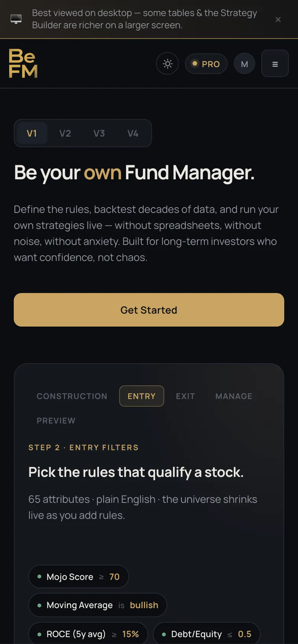Switch to version V1
298x644 pixels.
point(32,133)
